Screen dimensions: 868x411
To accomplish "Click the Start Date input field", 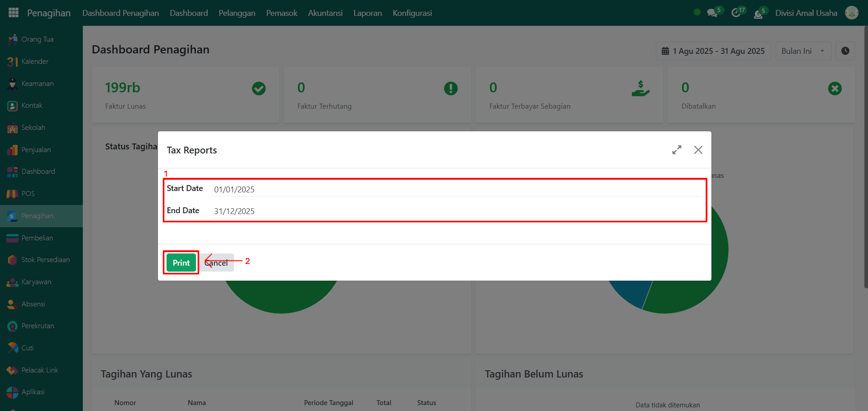I will point(457,189).
